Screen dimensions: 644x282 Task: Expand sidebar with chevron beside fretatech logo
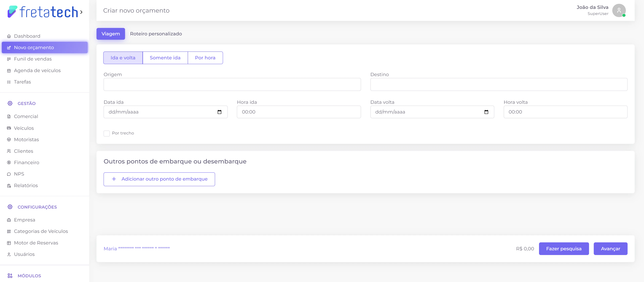point(81,12)
